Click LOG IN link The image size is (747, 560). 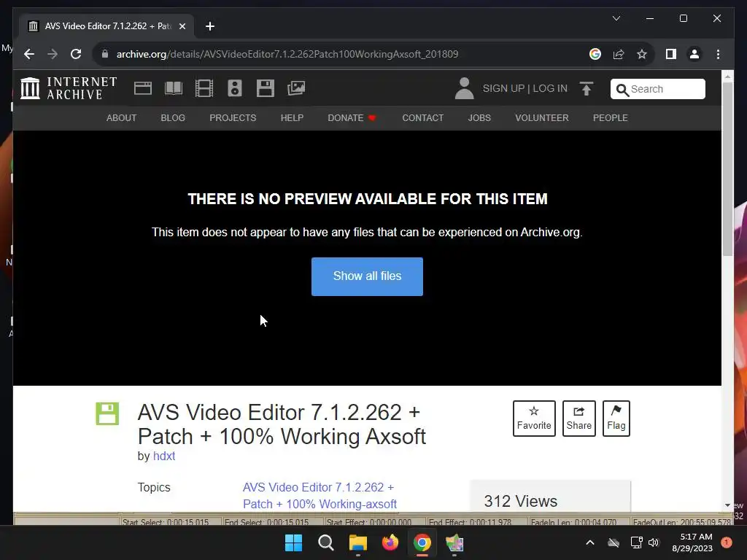[x=550, y=88]
